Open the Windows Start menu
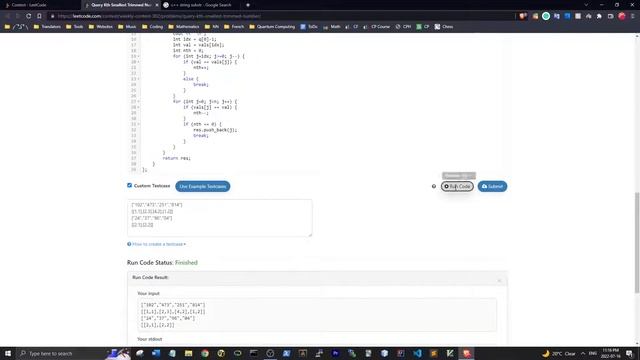This screenshot has width=640, height=360. coord(8,353)
